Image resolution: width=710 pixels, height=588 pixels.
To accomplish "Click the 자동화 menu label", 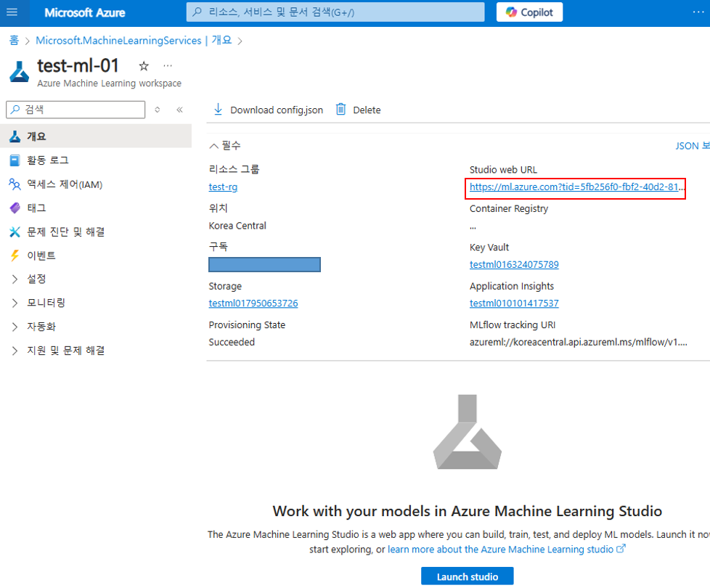I will click(41, 327).
